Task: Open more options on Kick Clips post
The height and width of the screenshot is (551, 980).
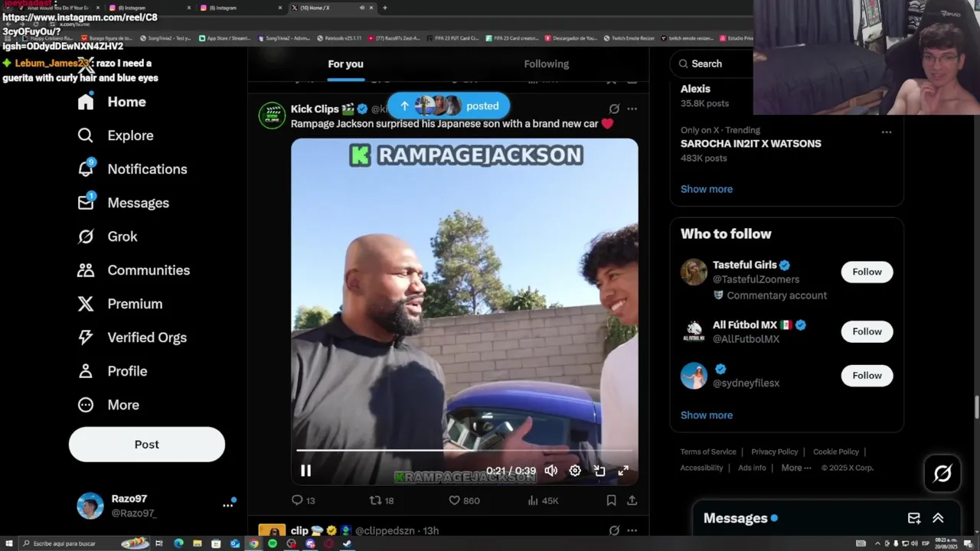Action: coord(632,109)
